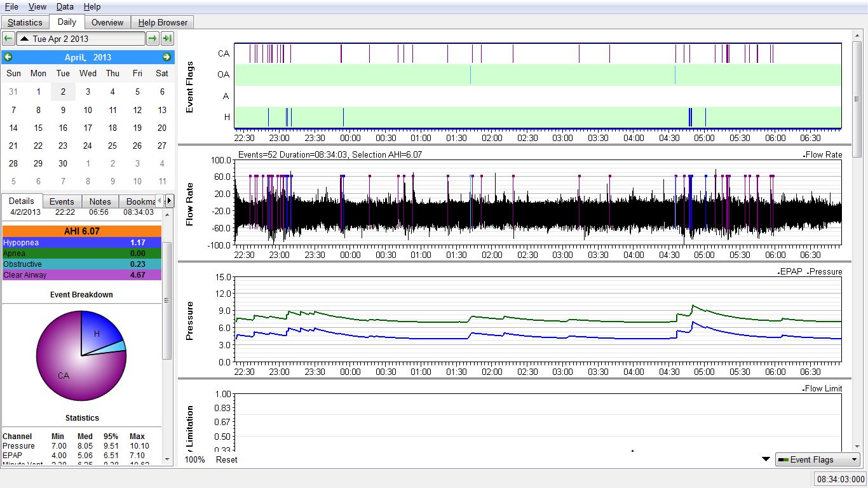Viewport: 868px width, 488px height.
Task: Show previous month in calendar
Action: (8, 57)
